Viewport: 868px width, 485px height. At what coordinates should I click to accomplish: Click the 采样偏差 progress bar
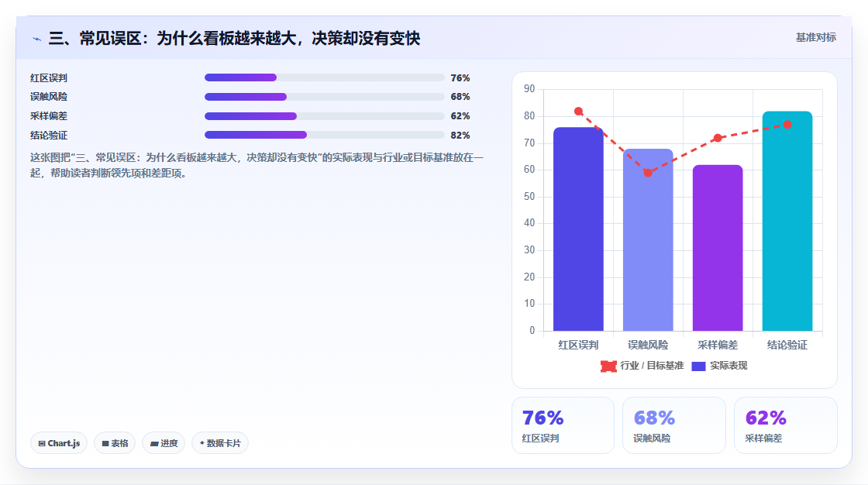(x=325, y=116)
